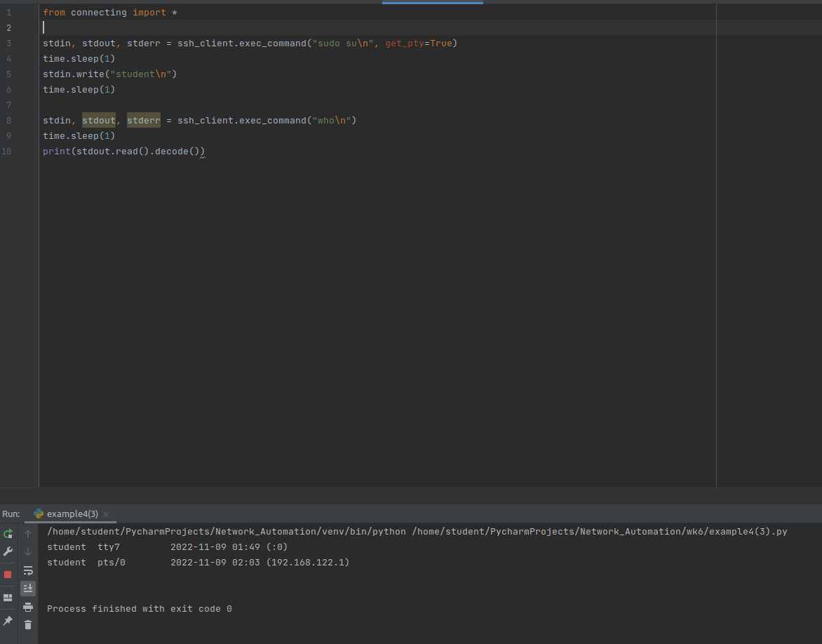Place cursor on 'from connecting import *' line
This screenshot has width=822, height=644.
click(110, 13)
